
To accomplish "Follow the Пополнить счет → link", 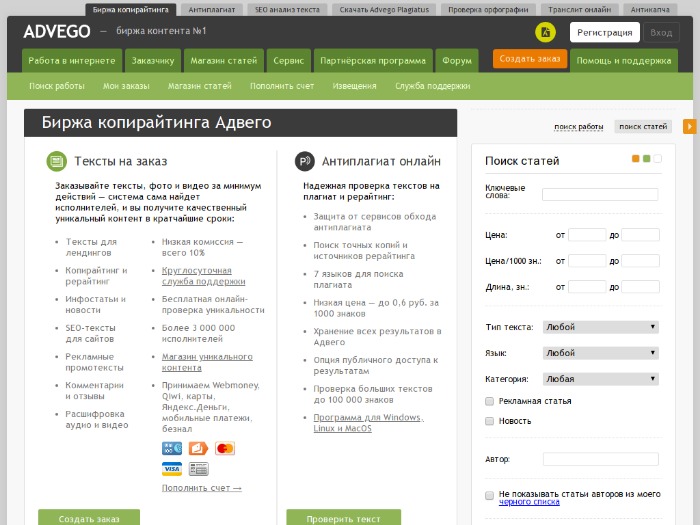I will pos(201,488).
